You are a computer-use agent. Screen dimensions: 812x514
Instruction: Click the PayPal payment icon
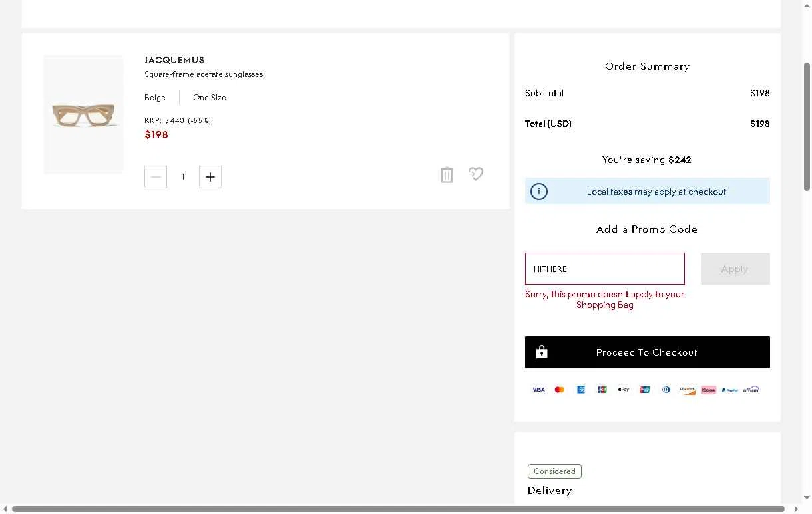pos(730,390)
